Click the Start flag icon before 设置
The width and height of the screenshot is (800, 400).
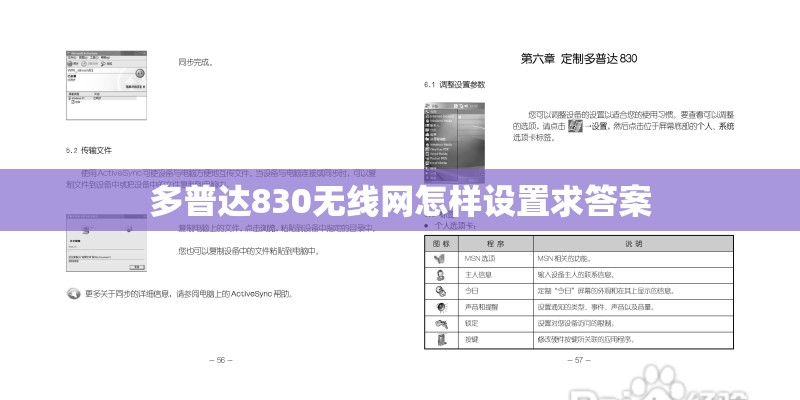pos(575,126)
